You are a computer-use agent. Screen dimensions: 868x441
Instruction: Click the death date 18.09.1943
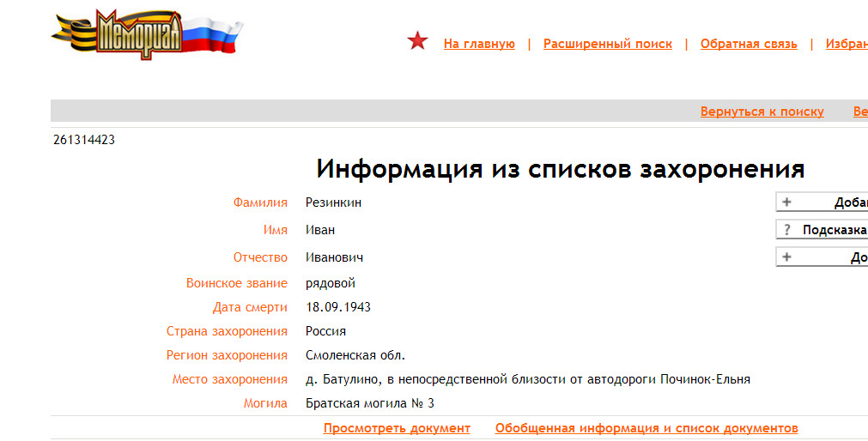tap(338, 307)
